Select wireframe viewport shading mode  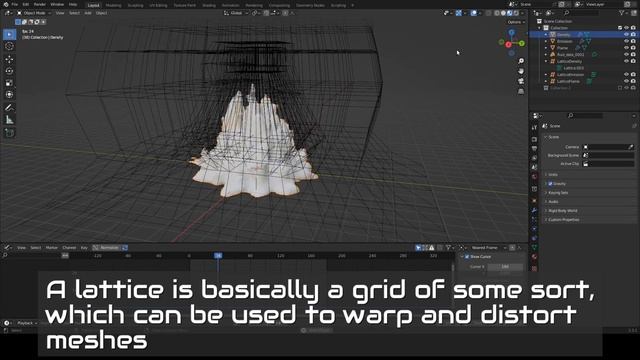pos(497,13)
